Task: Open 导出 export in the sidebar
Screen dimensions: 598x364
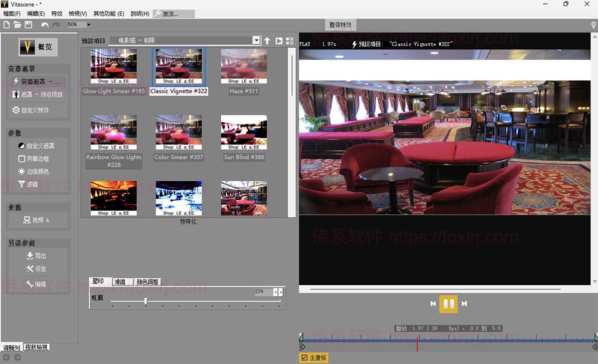Action: pos(36,256)
